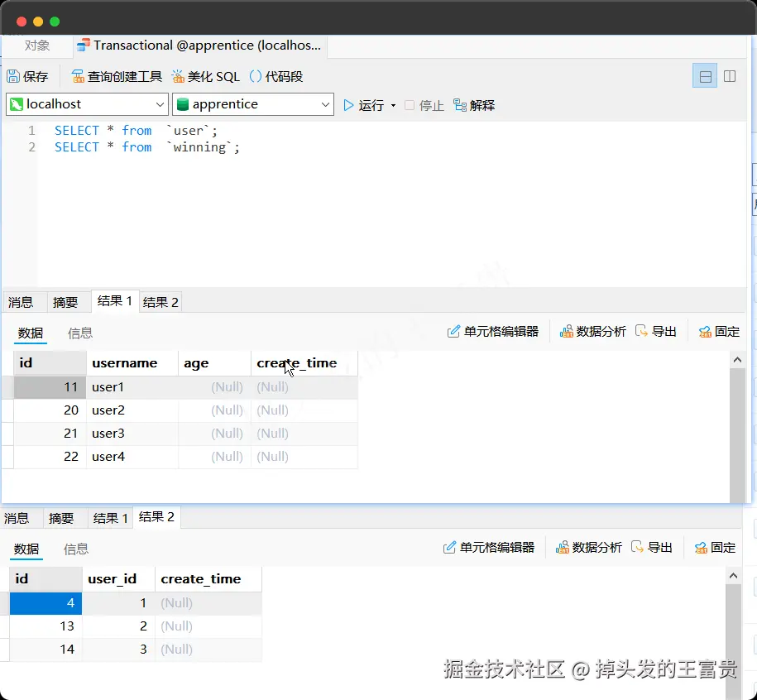Open the localhost connection dropdown
Screen dimensions: 757x700
[x=88, y=104]
